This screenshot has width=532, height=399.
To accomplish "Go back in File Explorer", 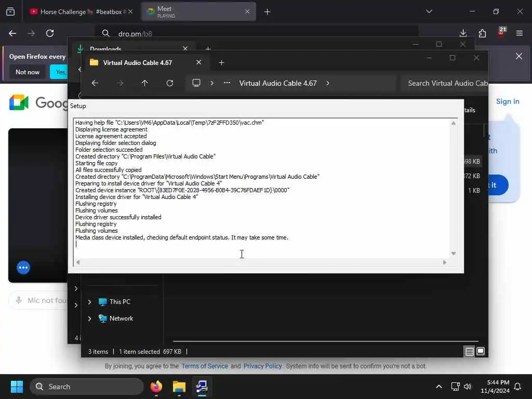I will (95, 83).
